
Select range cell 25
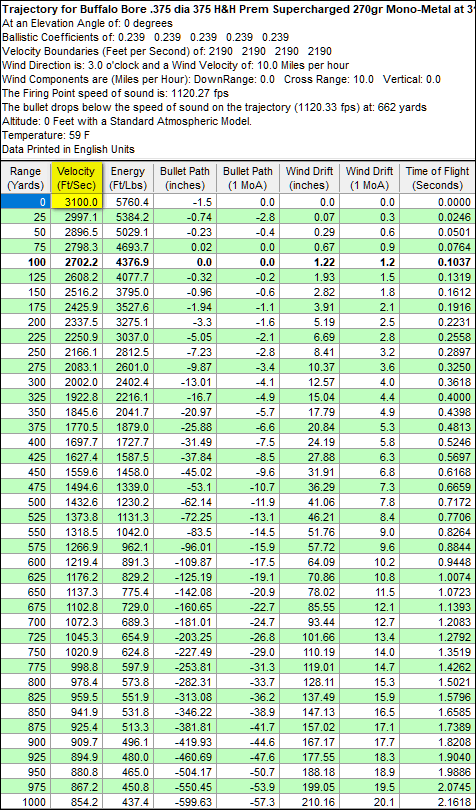pyautogui.click(x=25, y=217)
